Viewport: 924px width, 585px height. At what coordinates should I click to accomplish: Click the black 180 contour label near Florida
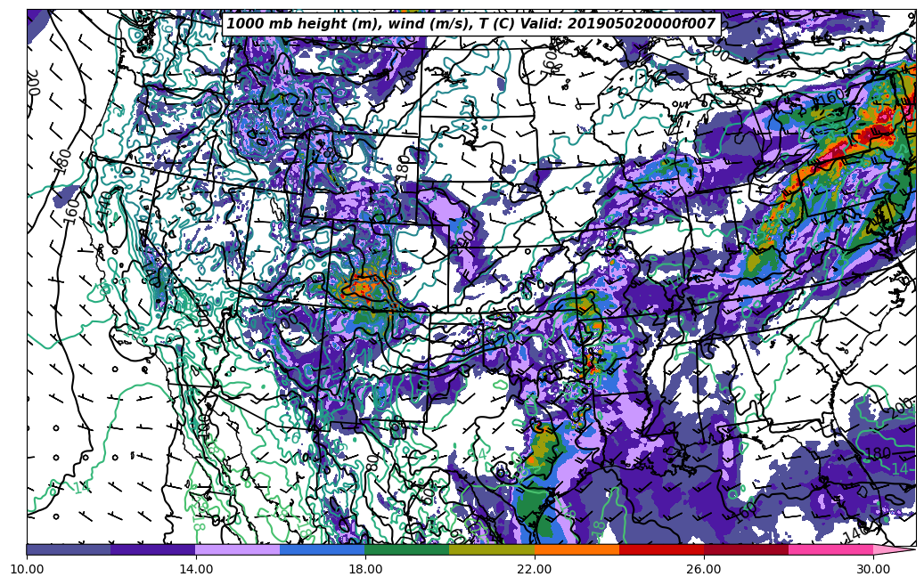pos(877,454)
